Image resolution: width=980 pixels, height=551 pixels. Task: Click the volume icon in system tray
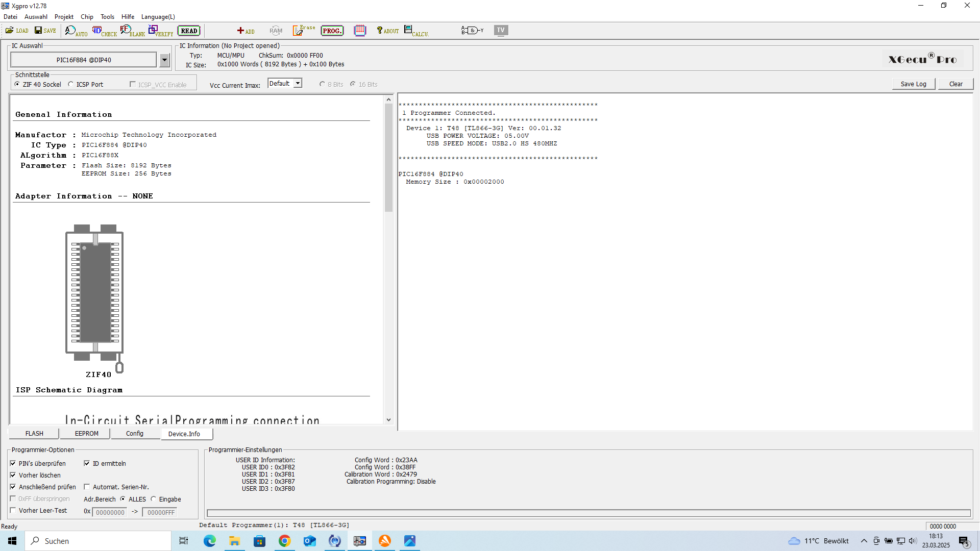[913, 541]
